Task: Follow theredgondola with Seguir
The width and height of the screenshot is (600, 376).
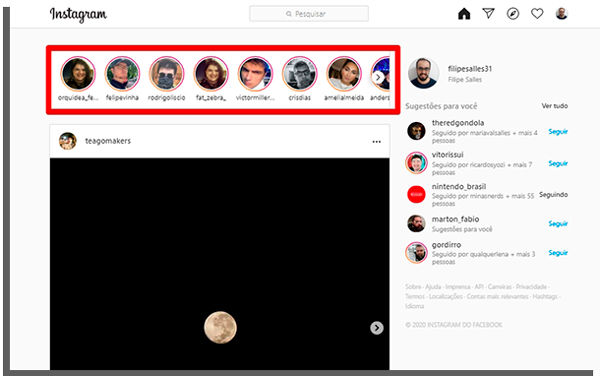Action: tap(558, 132)
